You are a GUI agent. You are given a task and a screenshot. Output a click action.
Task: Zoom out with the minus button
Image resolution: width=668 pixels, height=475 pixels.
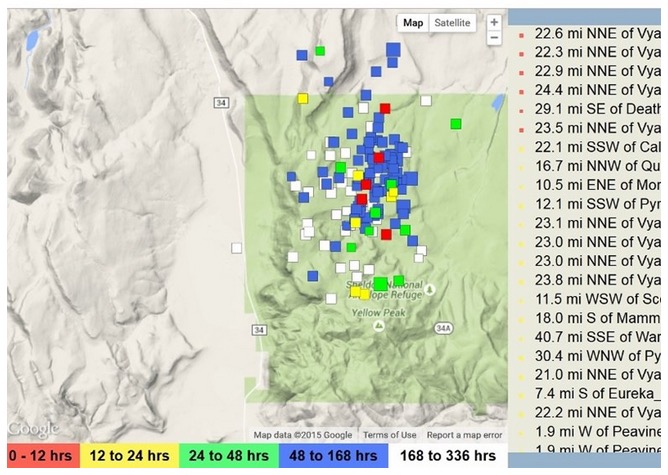point(494,37)
